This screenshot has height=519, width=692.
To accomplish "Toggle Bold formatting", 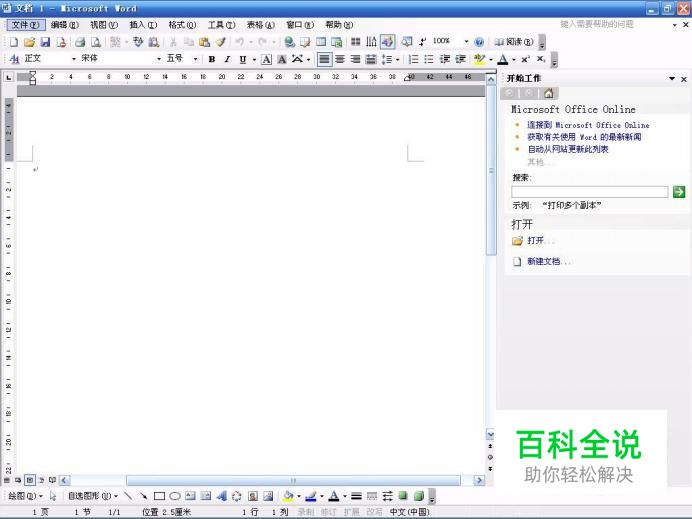I will coord(212,59).
